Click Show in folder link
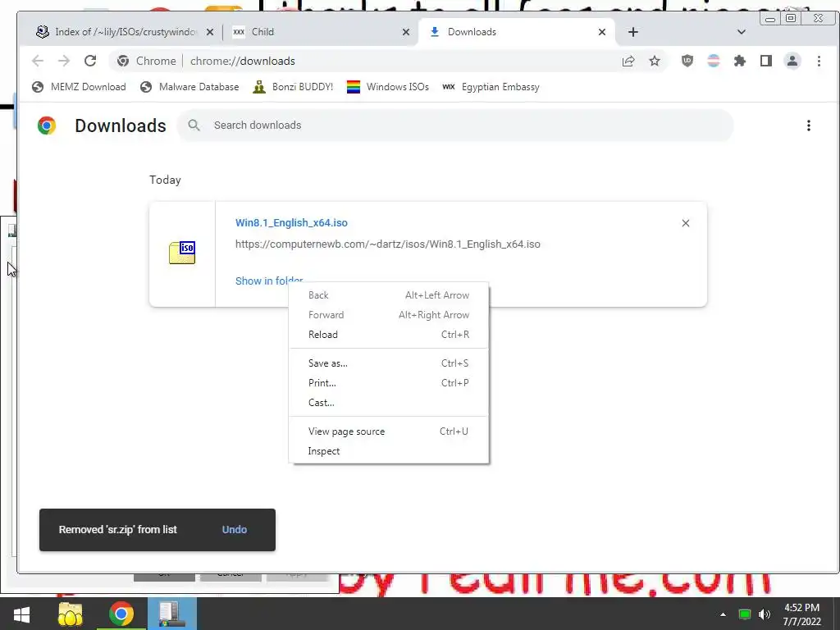The width and height of the screenshot is (840, 630). [269, 281]
